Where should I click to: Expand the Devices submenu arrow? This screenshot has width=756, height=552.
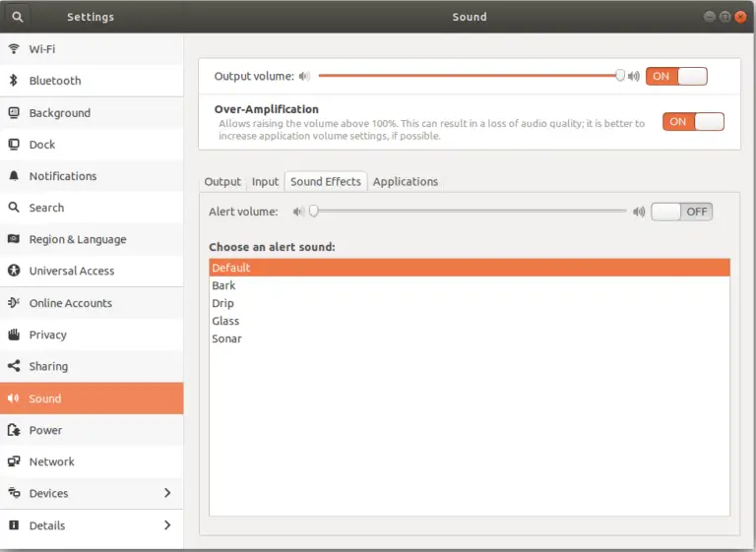166,493
